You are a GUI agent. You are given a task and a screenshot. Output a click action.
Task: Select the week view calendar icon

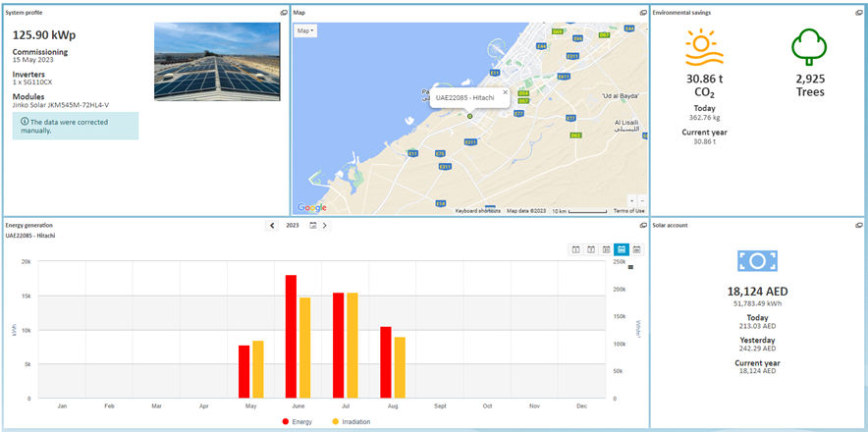pyautogui.click(x=591, y=249)
